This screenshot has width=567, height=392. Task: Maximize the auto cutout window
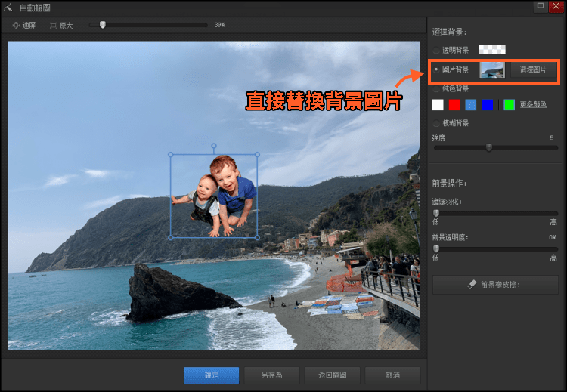click(x=541, y=6)
